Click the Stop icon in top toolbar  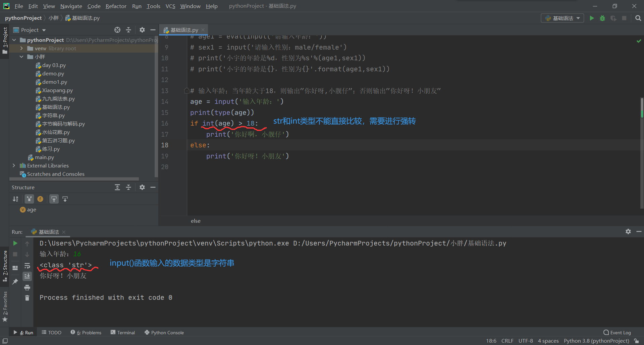coord(624,18)
